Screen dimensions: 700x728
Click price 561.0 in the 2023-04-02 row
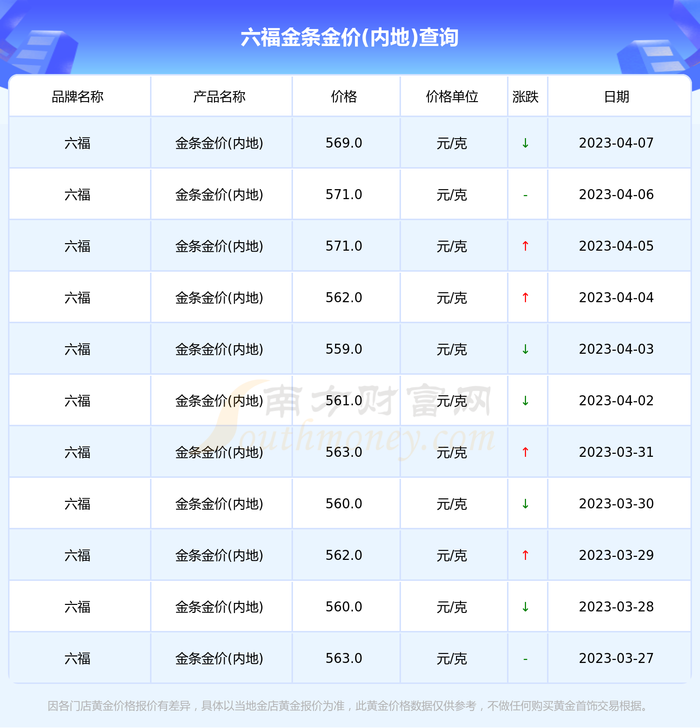pyautogui.click(x=344, y=401)
